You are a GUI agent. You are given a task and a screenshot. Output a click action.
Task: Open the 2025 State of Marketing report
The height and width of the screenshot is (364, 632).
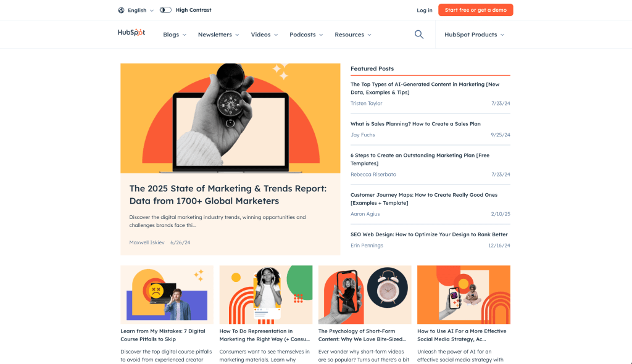[228, 195]
